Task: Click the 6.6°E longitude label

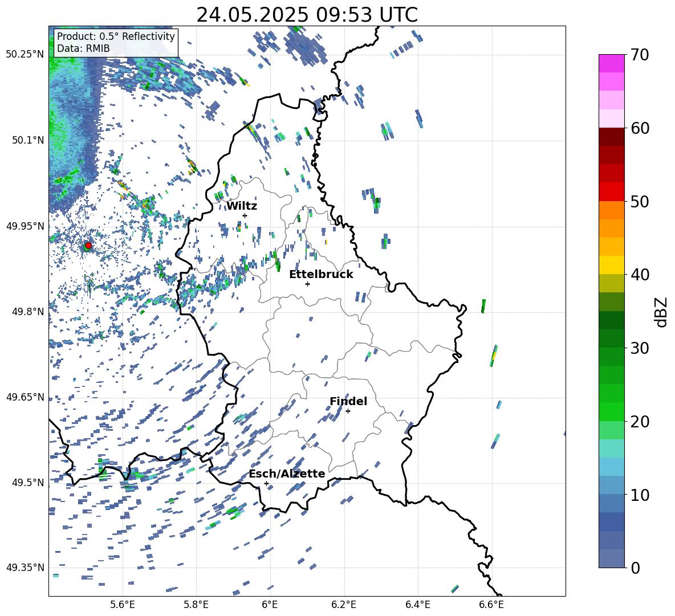Action: click(x=491, y=605)
